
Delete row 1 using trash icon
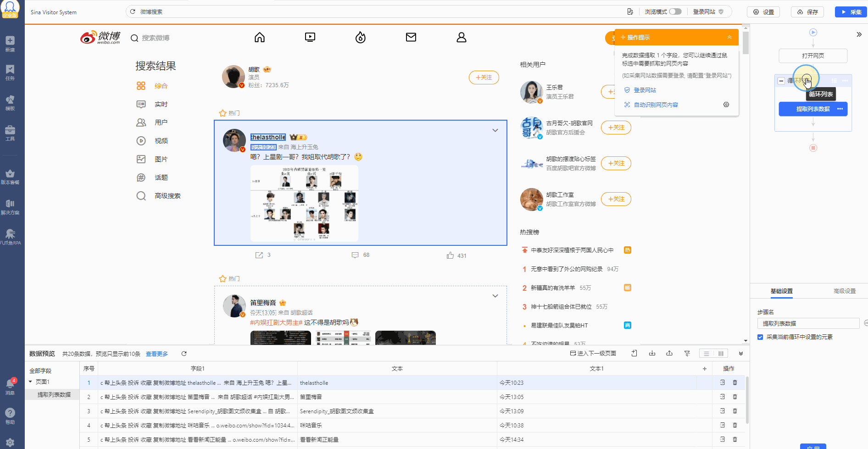click(735, 382)
